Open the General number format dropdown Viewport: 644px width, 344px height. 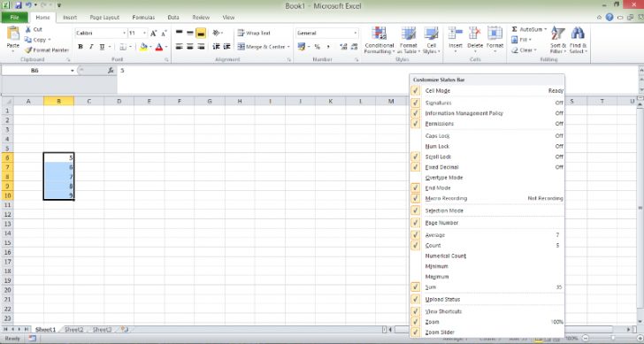click(356, 33)
